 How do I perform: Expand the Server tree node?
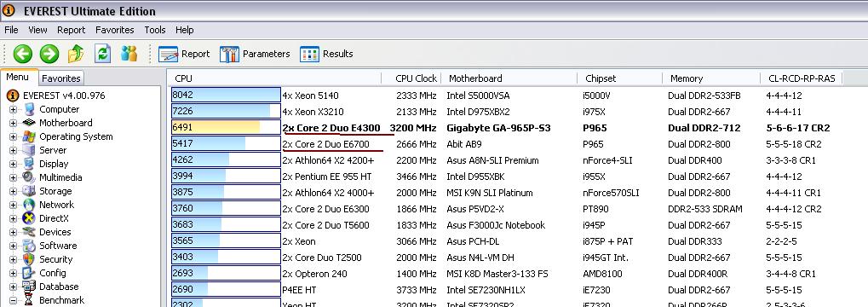click(14, 151)
